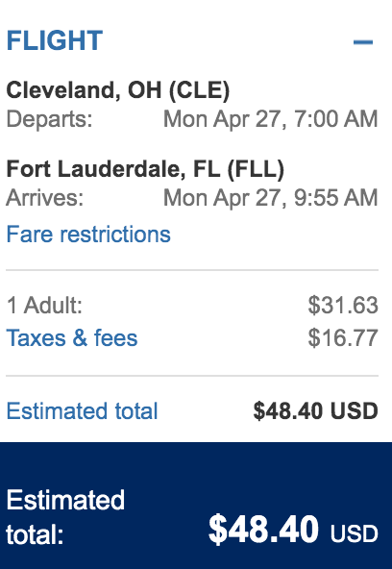Image resolution: width=392 pixels, height=569 pixels.
Task: Click the large $48.40 footer price
Action: tap(264, 531)
